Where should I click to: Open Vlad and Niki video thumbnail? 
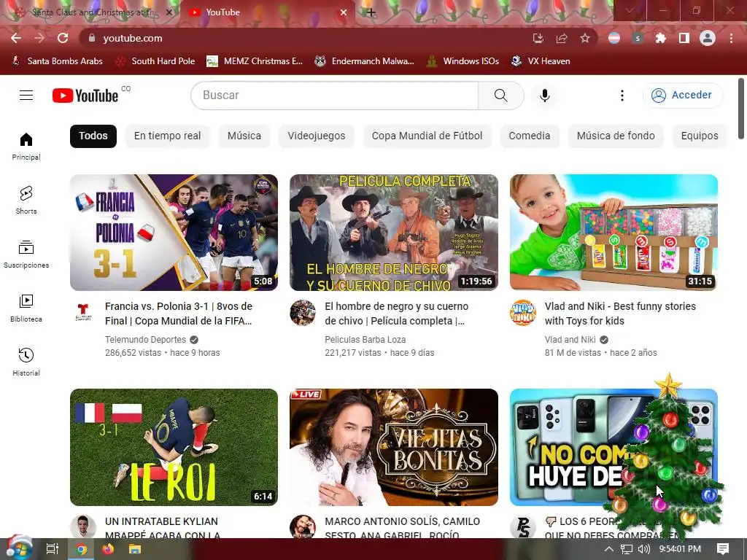coord(614,233)
